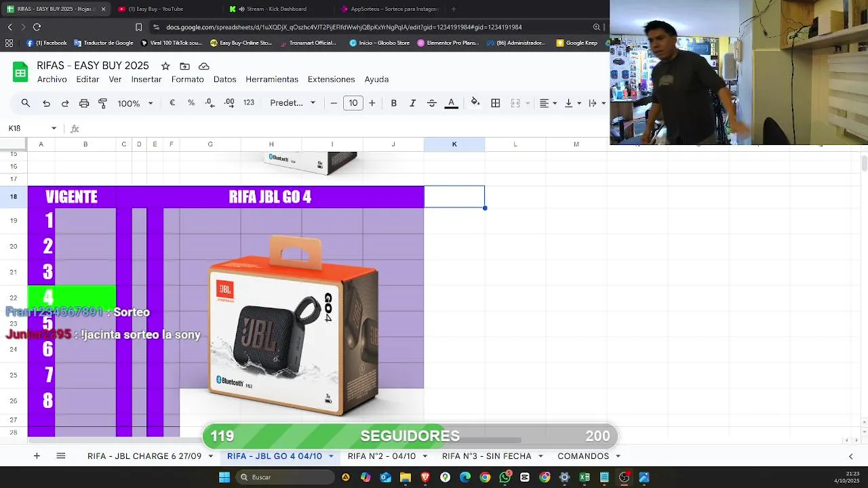This screenshot has width=868, height=488.
Task: Open the all sheets list icon
Action: (61, 456)
